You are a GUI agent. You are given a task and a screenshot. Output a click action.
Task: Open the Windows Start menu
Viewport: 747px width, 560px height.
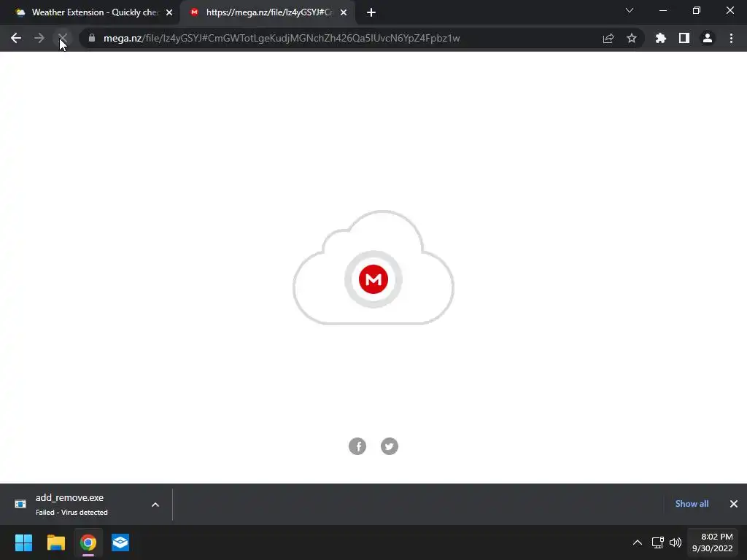point(23,542)
